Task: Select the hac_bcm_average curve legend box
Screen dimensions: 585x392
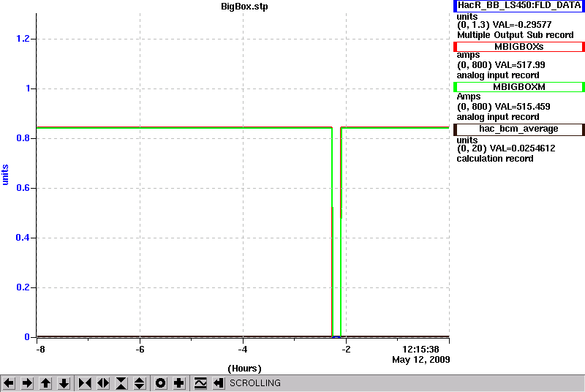Action: [519, 129]
